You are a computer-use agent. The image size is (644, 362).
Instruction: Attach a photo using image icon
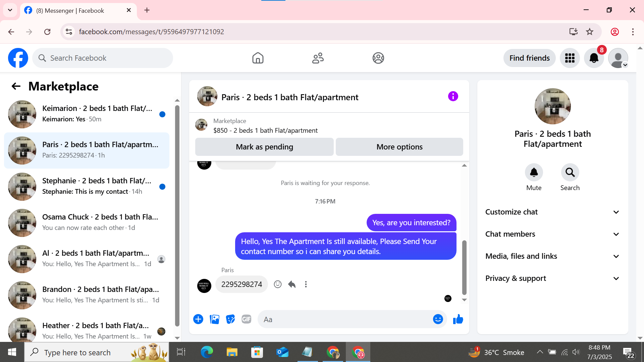pyautogui.click(x=214, y=319)
